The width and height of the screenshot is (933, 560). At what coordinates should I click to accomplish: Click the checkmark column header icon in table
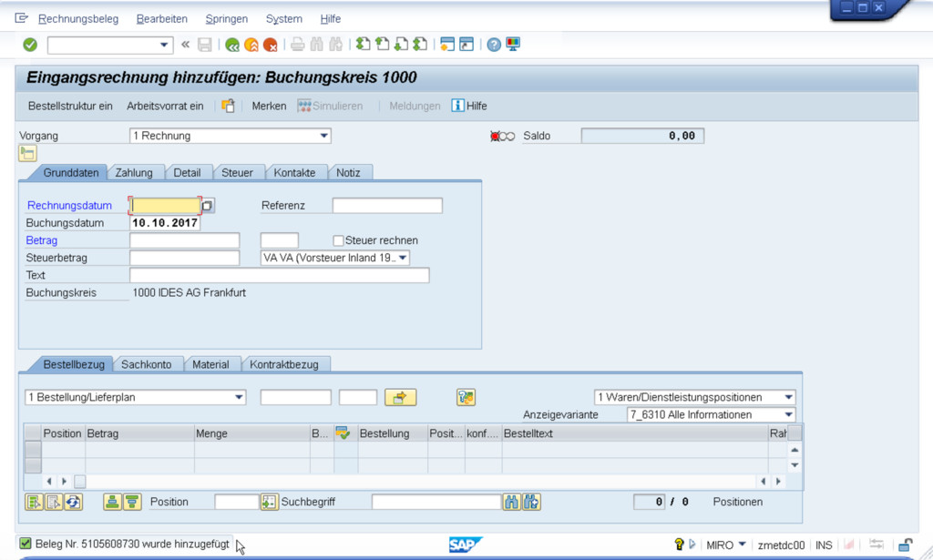(343, 433)
